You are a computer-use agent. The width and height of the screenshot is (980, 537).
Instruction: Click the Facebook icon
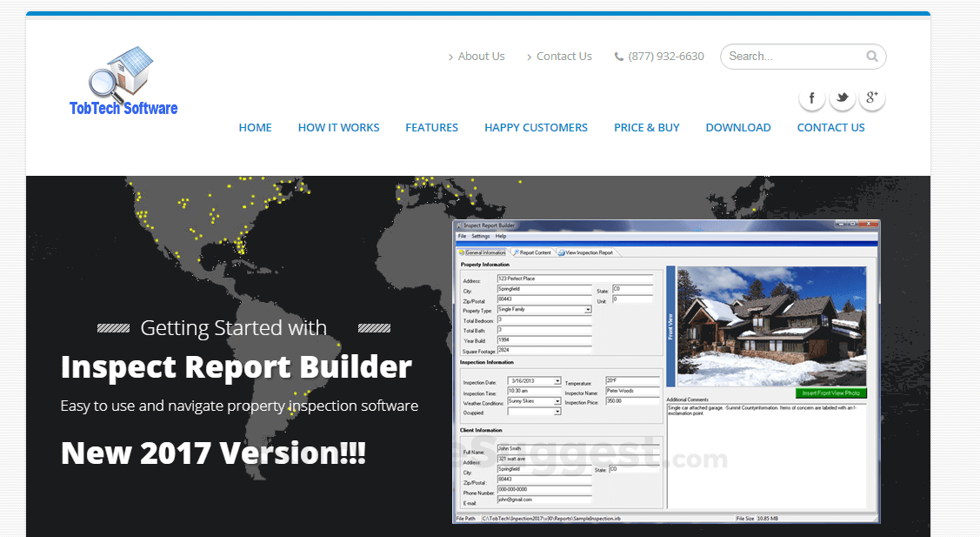pyautogui.click(x=811, y=97)
